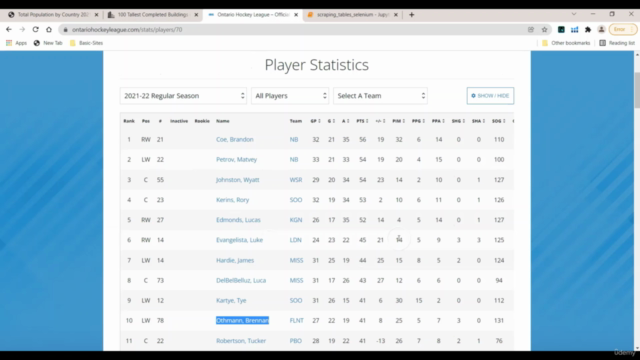Sort table by PPA column
Viewport: 640px width, 360px height.
tap(438, 121)
